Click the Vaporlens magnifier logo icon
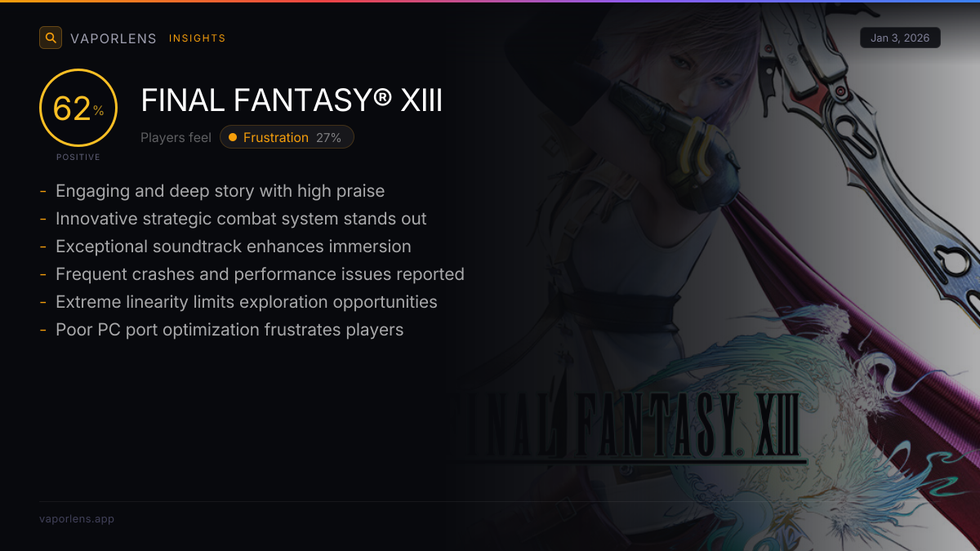The image size is (980, 551). tap(51, 38)
